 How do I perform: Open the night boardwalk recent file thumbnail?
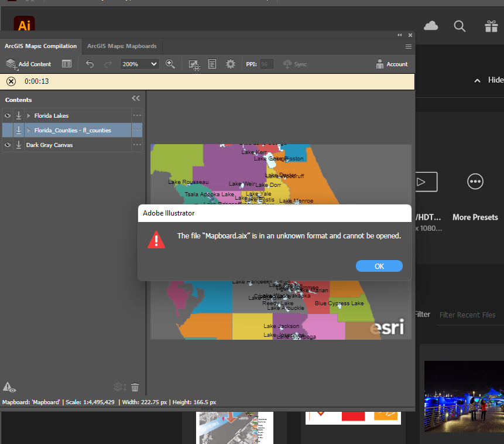(x=464, y=397)
